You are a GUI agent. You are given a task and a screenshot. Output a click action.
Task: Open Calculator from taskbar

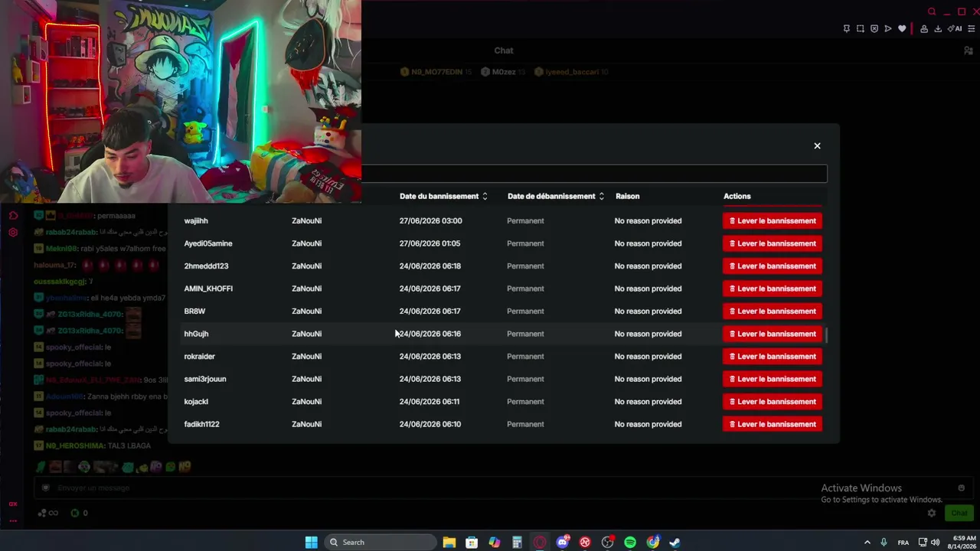[517, 542]
